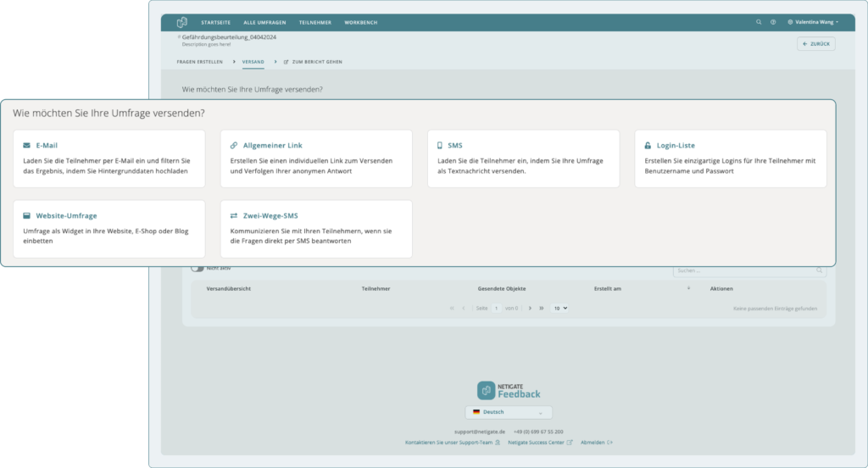
Task: Open the Teilnehmer menu item
Action: coord(315,23)
